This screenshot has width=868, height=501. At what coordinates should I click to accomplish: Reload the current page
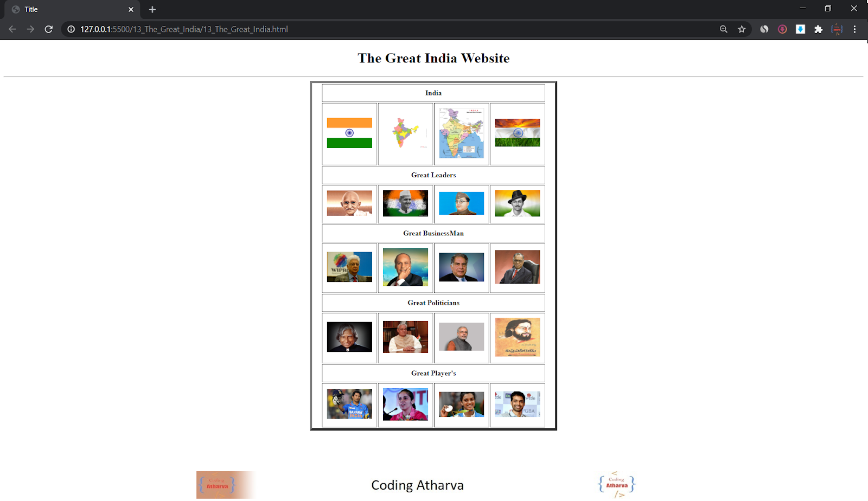pos(49,29)
